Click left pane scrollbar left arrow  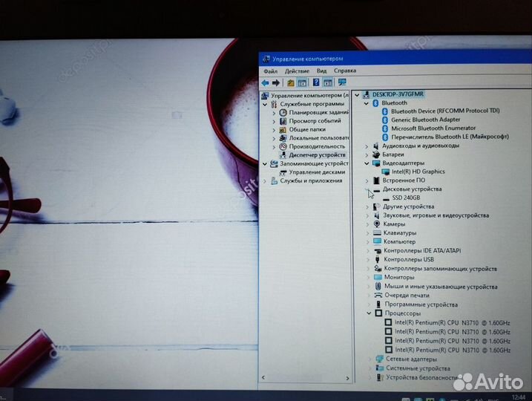pyautogui.click(x=263, y=377)
